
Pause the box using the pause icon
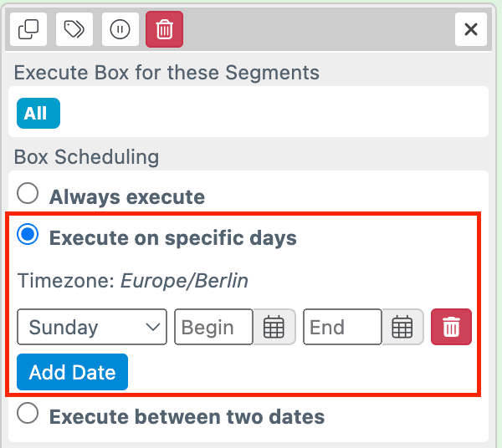point(120,30)
